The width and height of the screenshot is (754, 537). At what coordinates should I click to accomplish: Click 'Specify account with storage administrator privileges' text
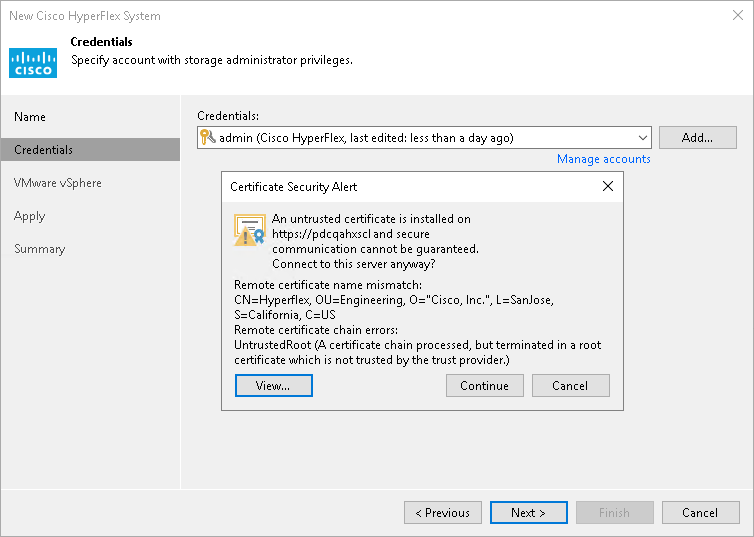(x=212, y=60)
